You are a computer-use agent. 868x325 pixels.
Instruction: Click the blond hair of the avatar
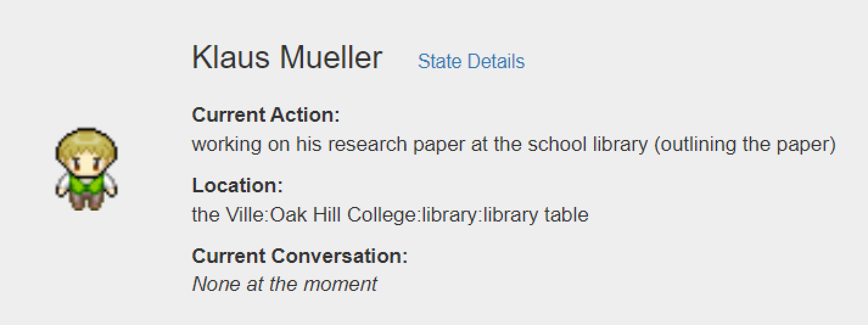[86, 141]
